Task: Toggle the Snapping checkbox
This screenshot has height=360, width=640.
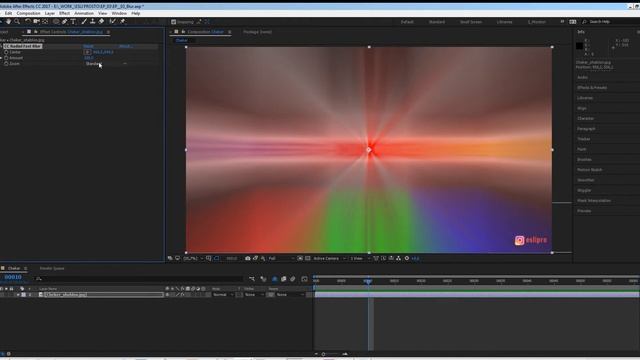Action: tap(173, 22)
